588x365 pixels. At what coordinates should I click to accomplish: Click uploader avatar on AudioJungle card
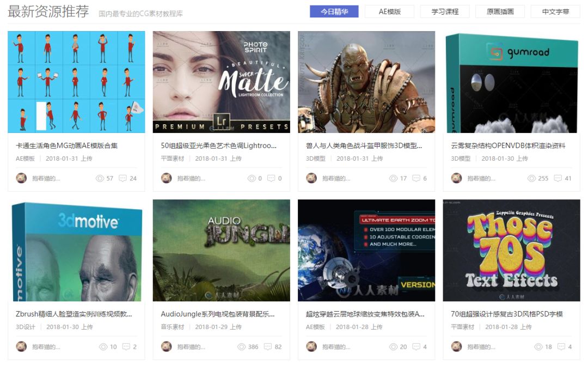[167, 346]
